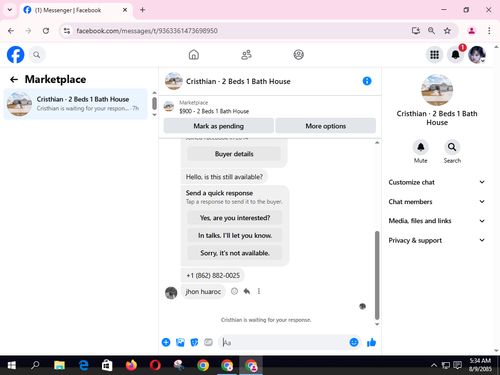Screen dimensions: 500x375
Task: Click the $900 - 2 Beds 1 Bath House listing
Action: 214,111
